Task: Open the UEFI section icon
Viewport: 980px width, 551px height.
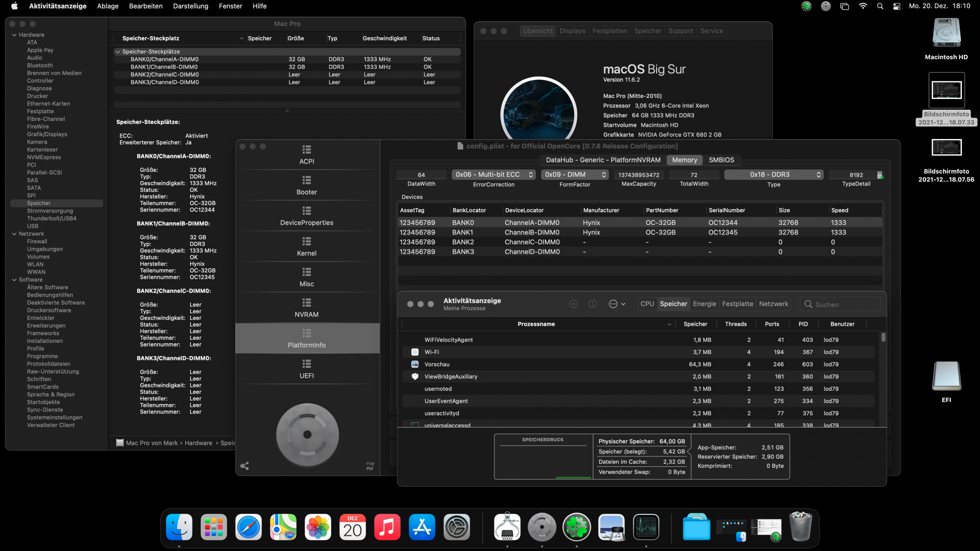Action: coord(307,364)
